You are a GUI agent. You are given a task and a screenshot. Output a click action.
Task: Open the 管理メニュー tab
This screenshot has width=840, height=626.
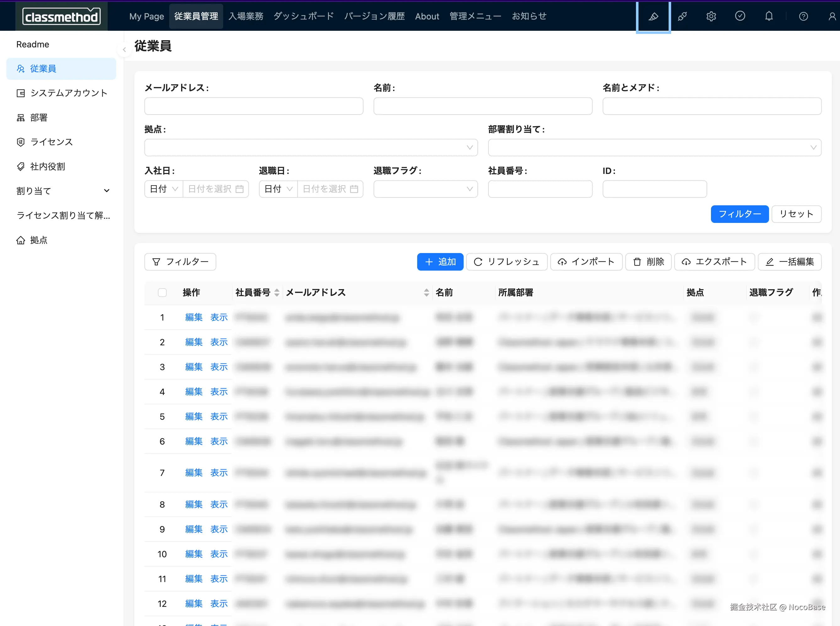click(476, 16)
